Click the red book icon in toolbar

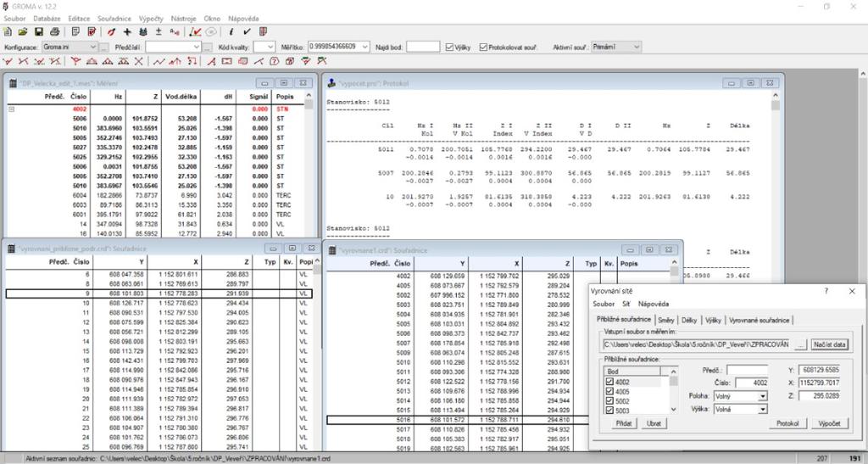[263, 32]
